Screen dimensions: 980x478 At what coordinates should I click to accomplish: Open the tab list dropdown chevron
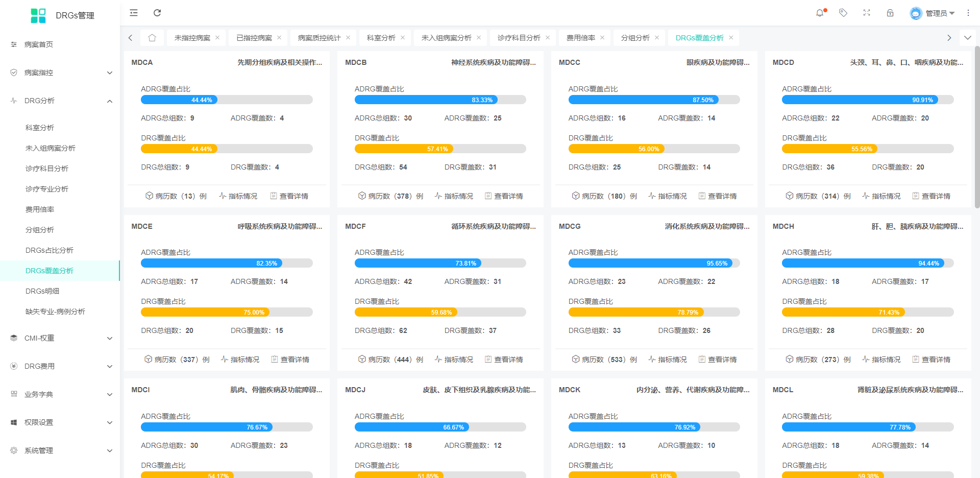coord(968,38)
